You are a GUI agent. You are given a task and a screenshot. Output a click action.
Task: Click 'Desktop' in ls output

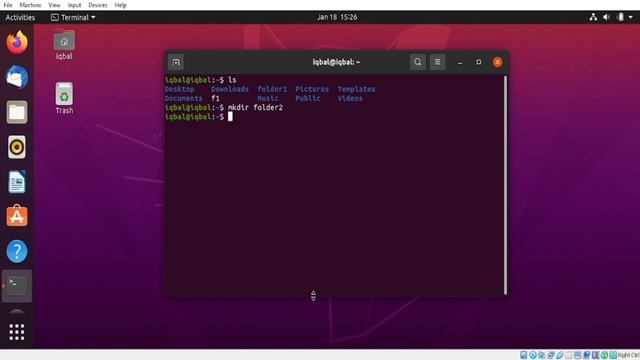(x=180, y=89)
